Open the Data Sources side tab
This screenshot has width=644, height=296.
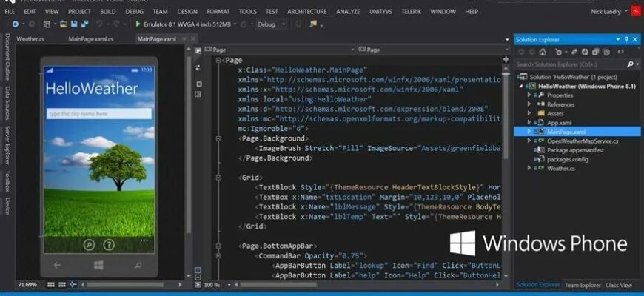7,103
